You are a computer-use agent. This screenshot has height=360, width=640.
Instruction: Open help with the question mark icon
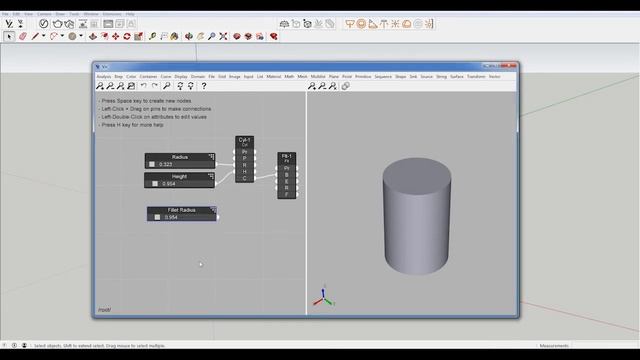[204, 86]
